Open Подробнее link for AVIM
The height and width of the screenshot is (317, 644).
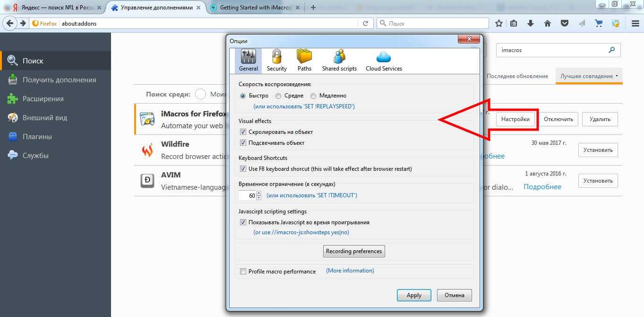(x=542, y=187)
